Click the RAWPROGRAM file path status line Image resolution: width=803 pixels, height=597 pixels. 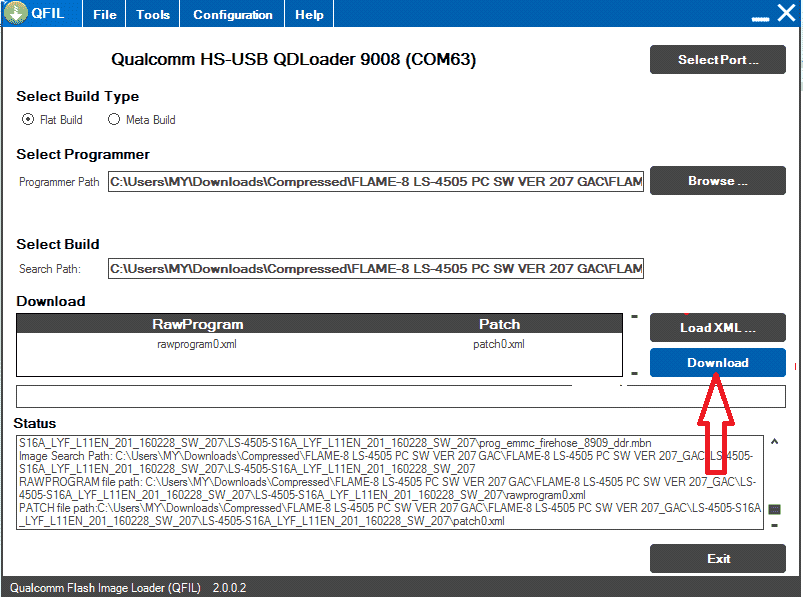pos(387,488)
